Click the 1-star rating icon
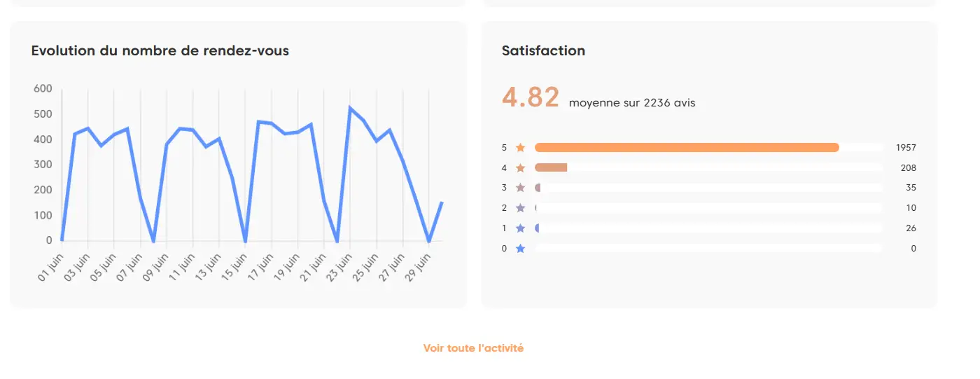This screenshot has width=980, height=379. pos(520,228)
